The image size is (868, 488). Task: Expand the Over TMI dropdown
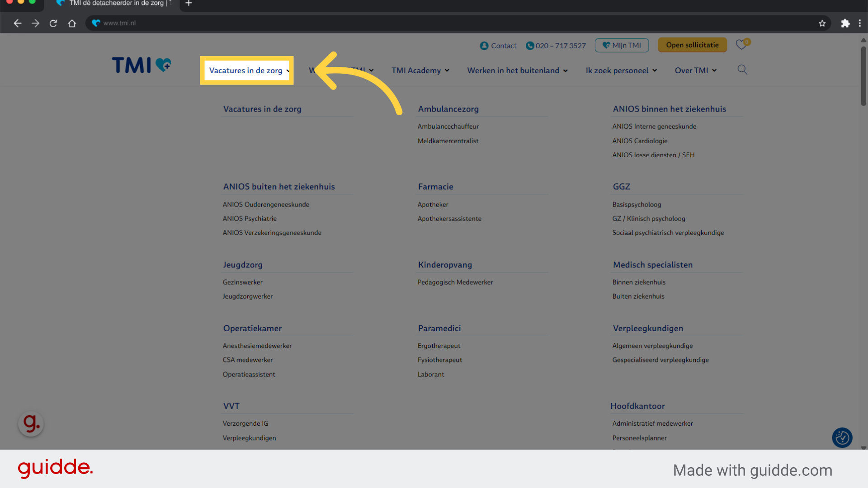coord(696,70)
